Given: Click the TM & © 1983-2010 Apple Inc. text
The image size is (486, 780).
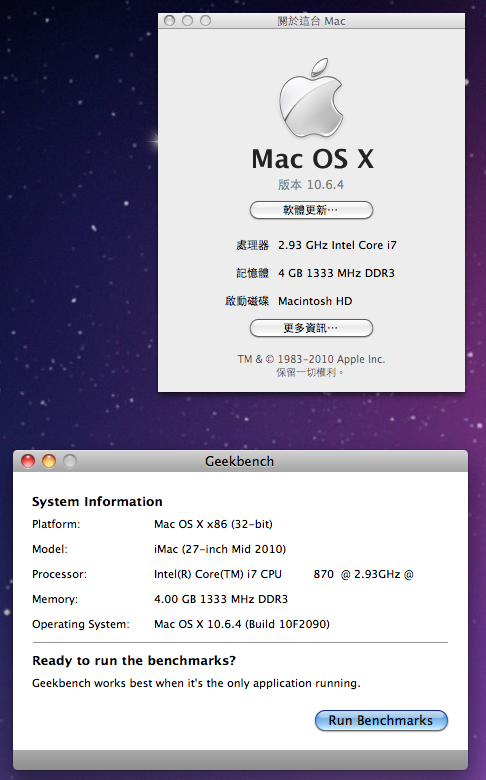Looking at the screenshot, I should point(311,359).
